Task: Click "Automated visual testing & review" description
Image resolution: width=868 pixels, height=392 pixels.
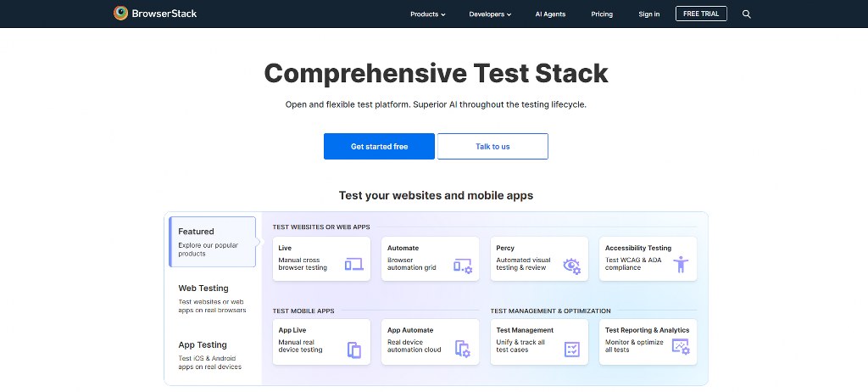Action: 523,264
